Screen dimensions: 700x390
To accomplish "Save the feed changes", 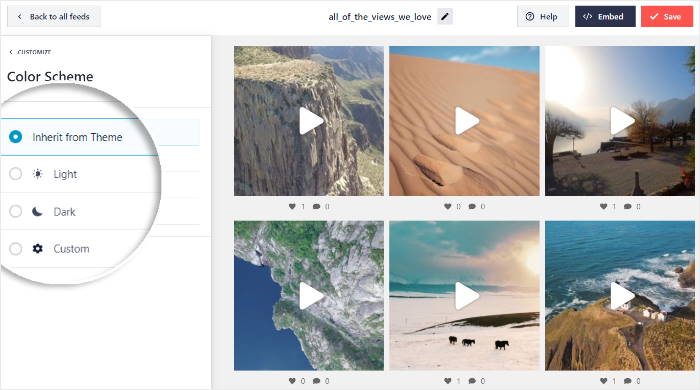I will tap(667, 17).
